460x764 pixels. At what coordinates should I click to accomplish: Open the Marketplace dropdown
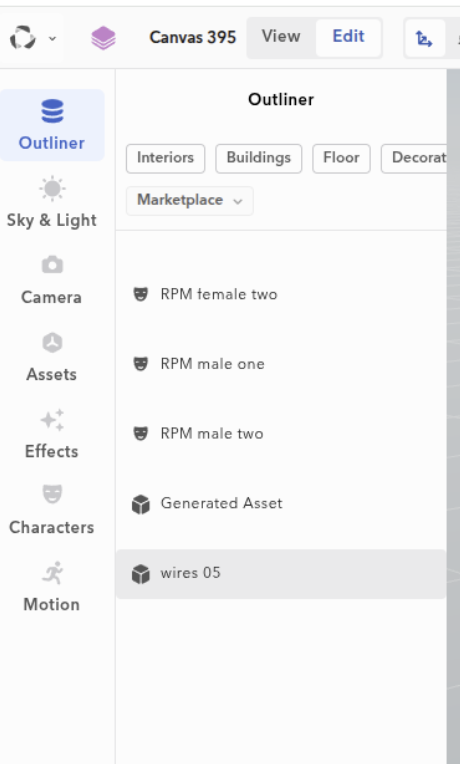tap(189, 200)
